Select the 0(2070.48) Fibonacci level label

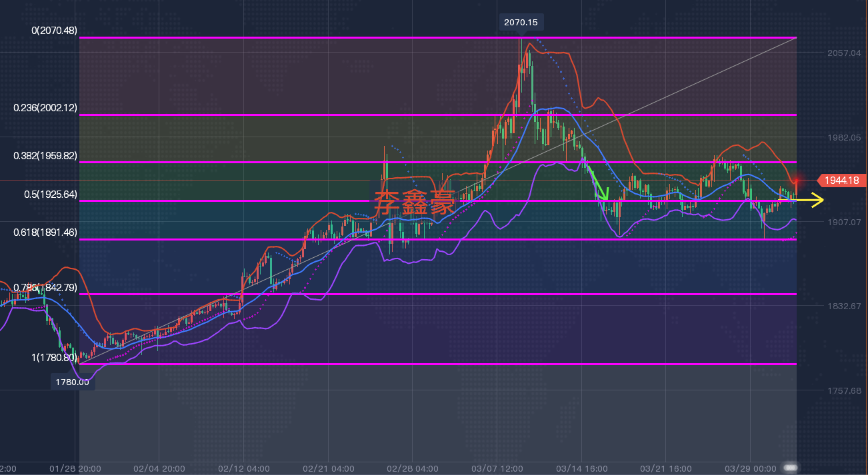click(54, 30)
